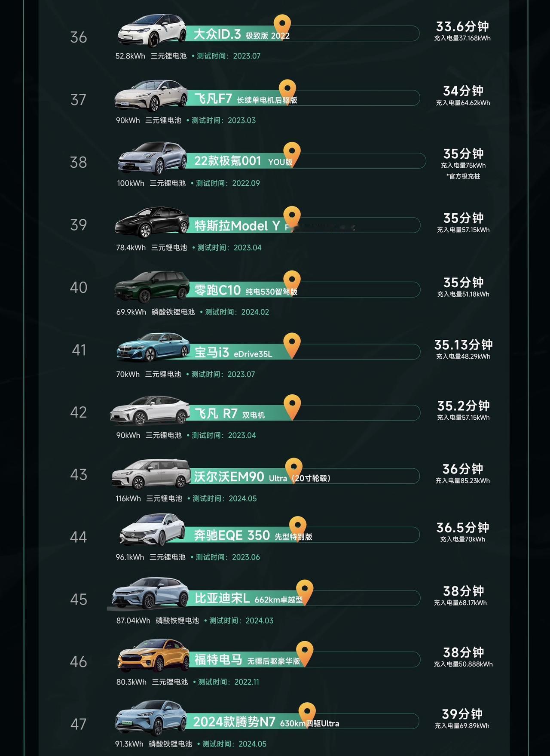The height and width of the screenshot is (756, 550).
Task: Click the blue 宝马i3 car image
Action: (x=153, y=347)
